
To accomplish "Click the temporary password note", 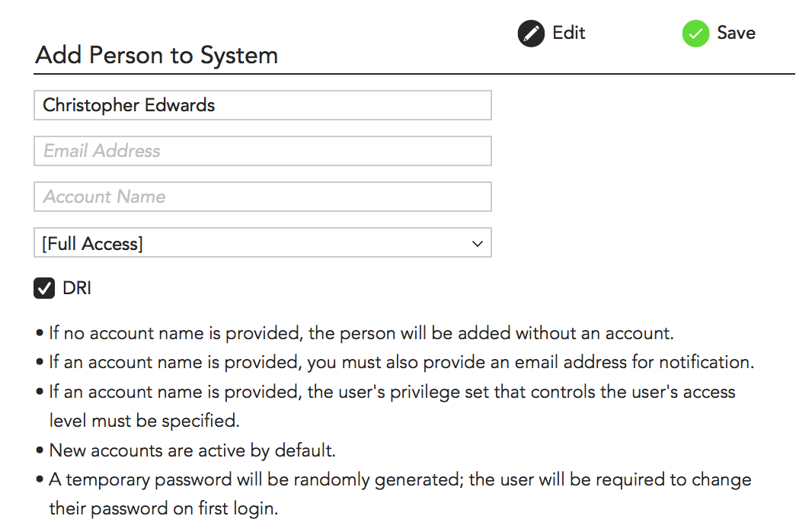I will point(400,479).
